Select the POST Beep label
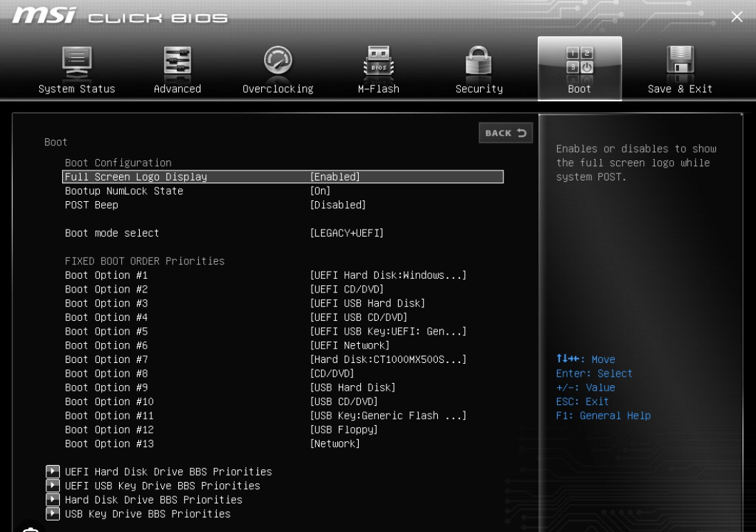Screen dimensions: 756x532 pos(91,205)
